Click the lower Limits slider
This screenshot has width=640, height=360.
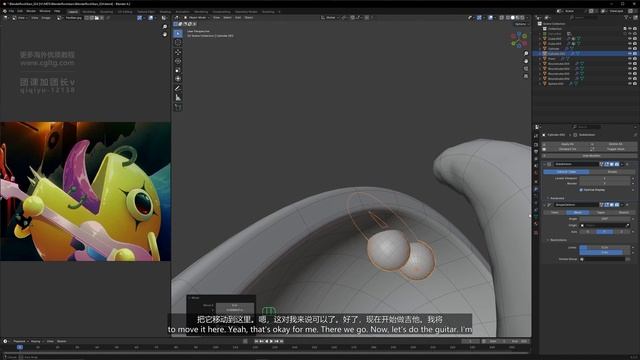[x=604, y=252]
